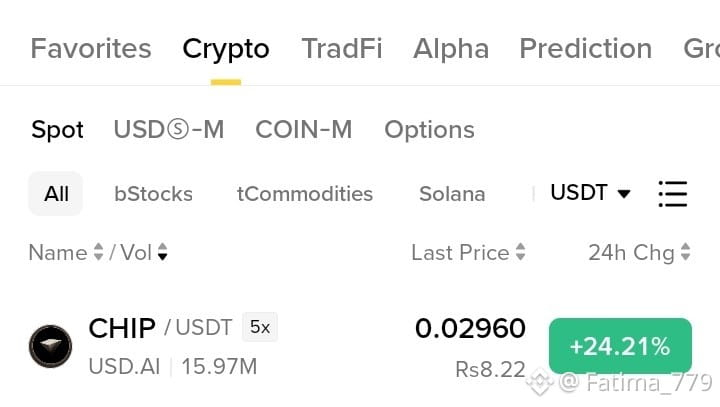Open the CHIP/USDT pair row
This screenshot has height=407, width=720.
tap(360, 347)
